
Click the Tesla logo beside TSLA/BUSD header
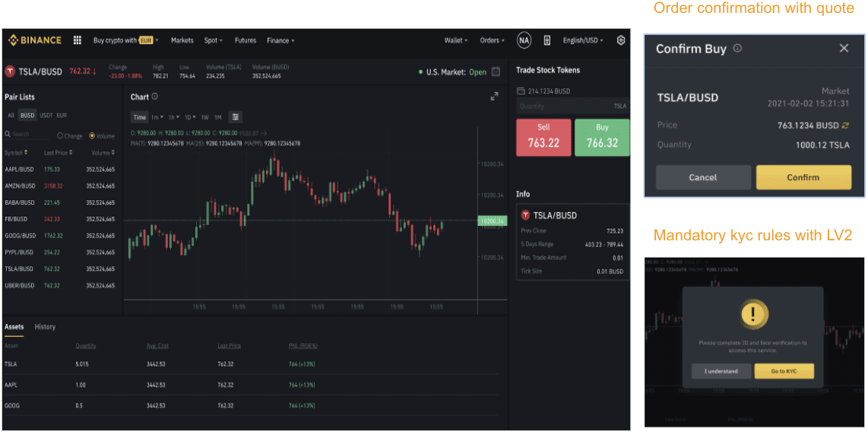pos(10,71)
